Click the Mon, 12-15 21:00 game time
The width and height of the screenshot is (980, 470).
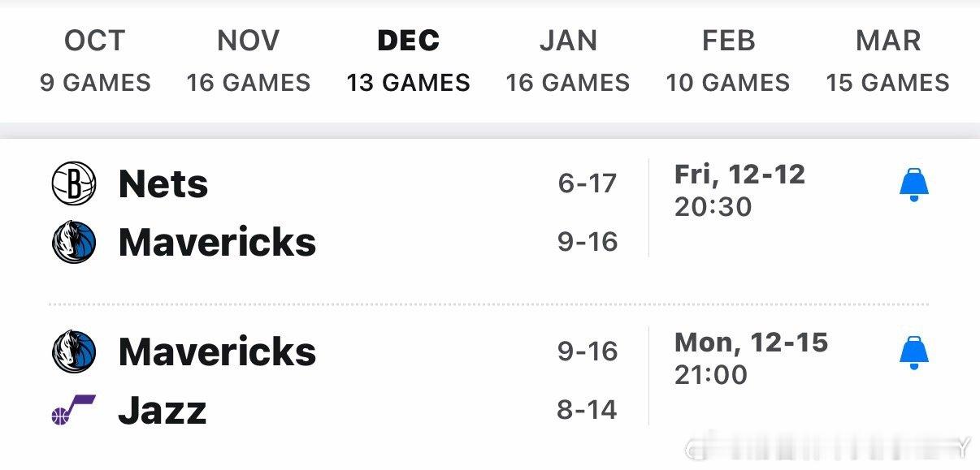[x=751, y=358]
